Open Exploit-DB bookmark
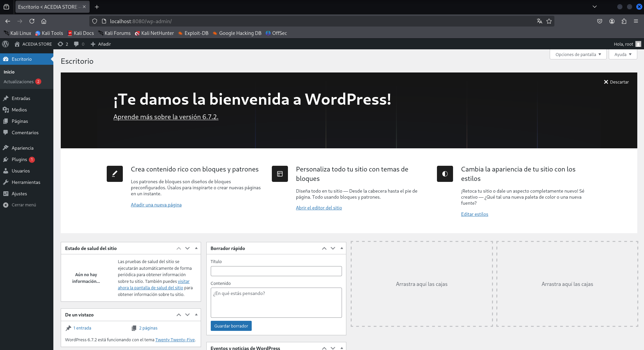The image size is (644, 350). [193, 33]
